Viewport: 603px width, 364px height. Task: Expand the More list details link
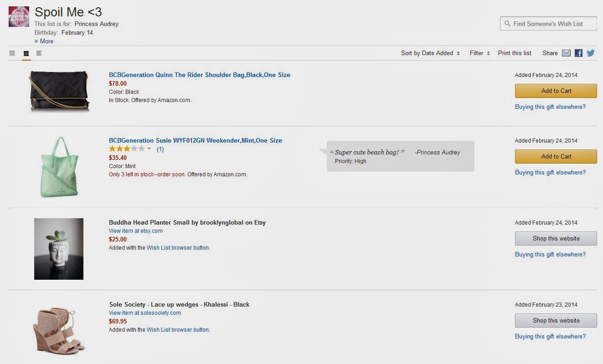point(44,41)
